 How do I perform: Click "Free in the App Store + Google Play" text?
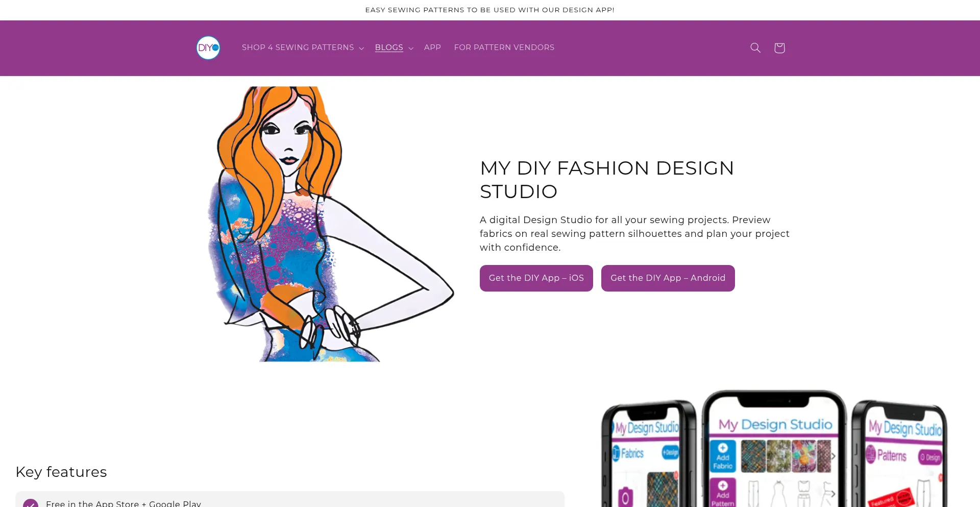click(x=124, y=503)
